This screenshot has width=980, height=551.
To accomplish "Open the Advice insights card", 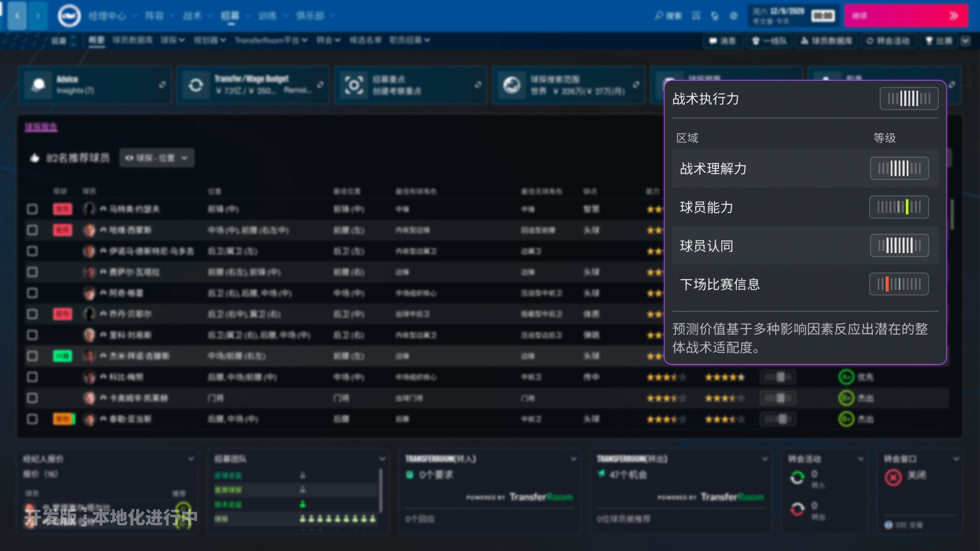I will tap(95, 85).
